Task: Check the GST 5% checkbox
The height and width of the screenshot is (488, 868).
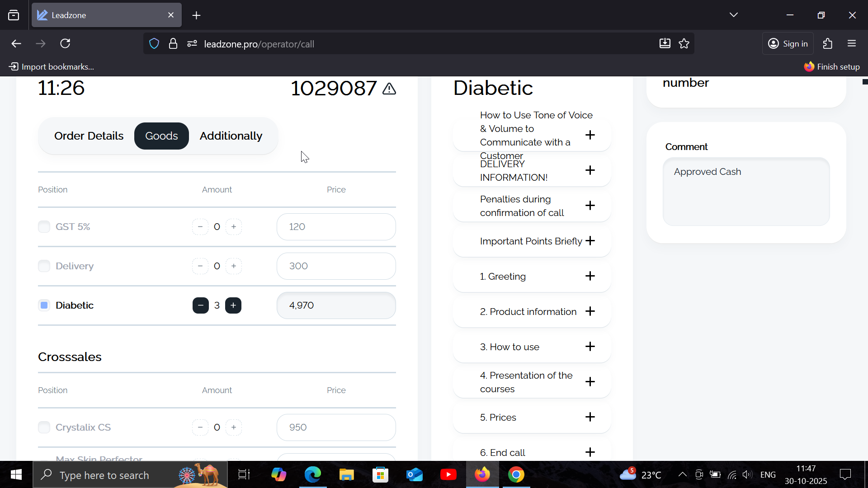Action: (x=44, y=227)
